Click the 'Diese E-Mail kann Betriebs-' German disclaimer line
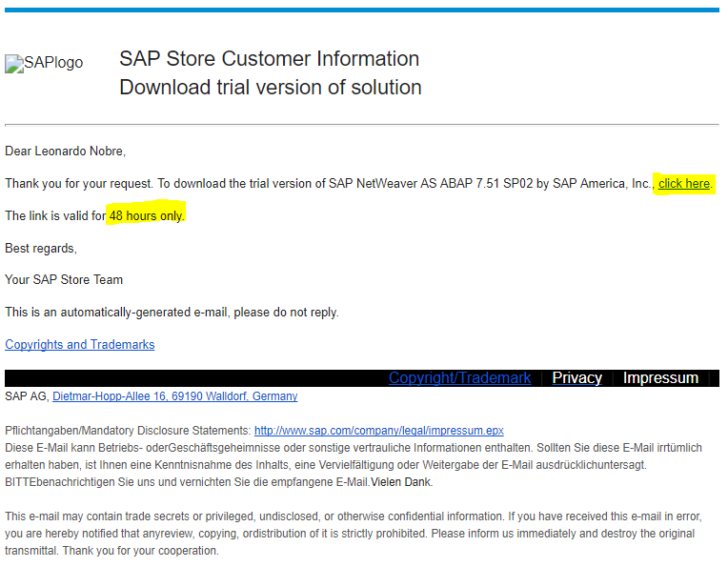This screenshot has height=567, width=728. [x=354, y=448]
